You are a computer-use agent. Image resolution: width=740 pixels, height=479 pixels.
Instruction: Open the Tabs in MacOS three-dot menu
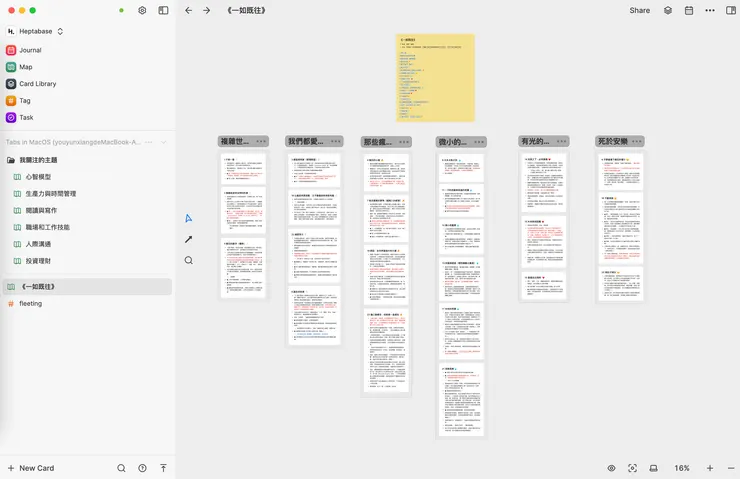pos(149,142)
